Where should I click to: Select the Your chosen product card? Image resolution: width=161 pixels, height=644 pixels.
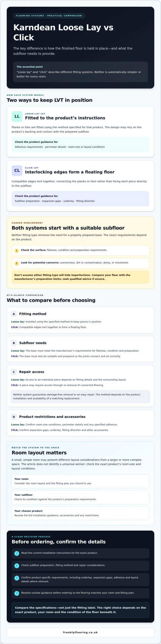coord(80,513)
